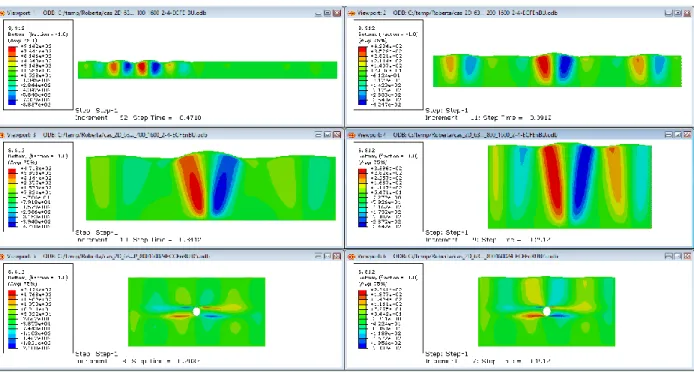Click the thin beam contour plot in Viewport 1
The height and width of the screenshot is (372, 694).
tap(208, 70)
